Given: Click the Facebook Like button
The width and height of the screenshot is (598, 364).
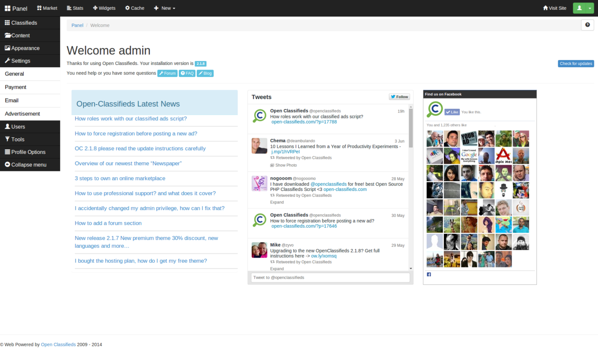Looking at the screenshot, I should tap(452, 112).
